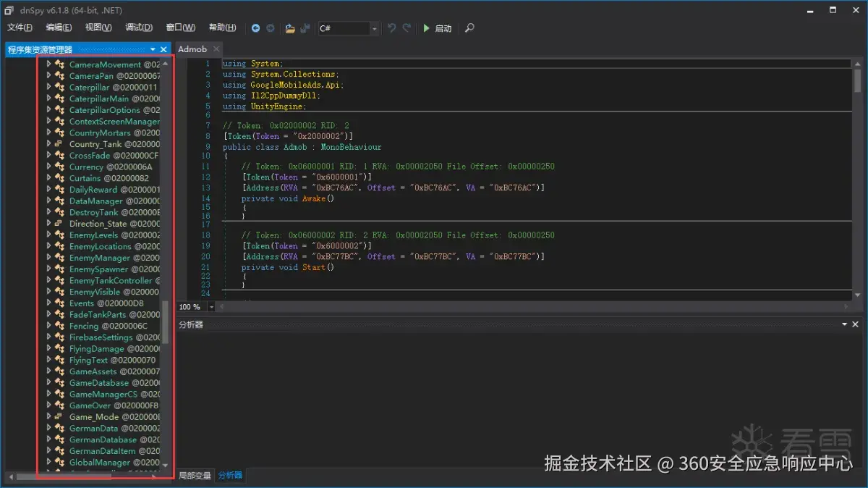Viewport: 868px width, 488px height.
Task: Click the EnemyTankController class icon
Action: (60, 280)
